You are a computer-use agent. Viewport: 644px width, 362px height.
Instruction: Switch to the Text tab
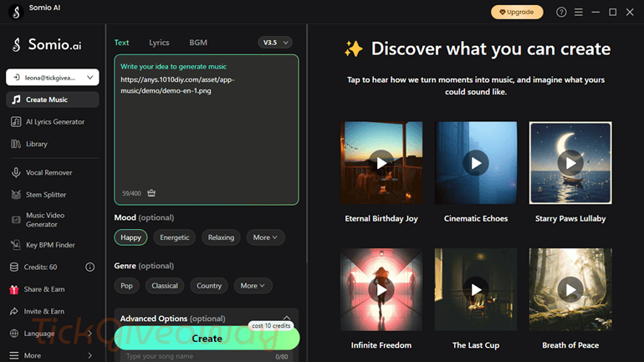point(121,43)
